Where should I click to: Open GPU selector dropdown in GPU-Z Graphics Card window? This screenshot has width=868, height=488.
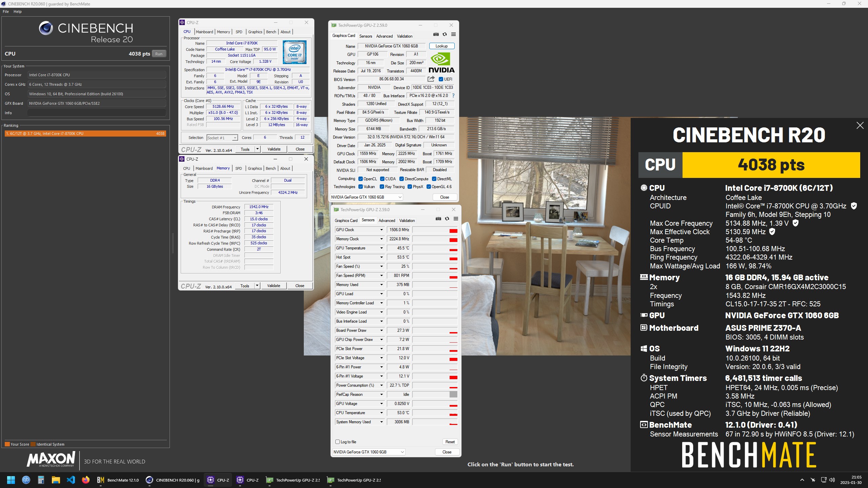point(367,197)
